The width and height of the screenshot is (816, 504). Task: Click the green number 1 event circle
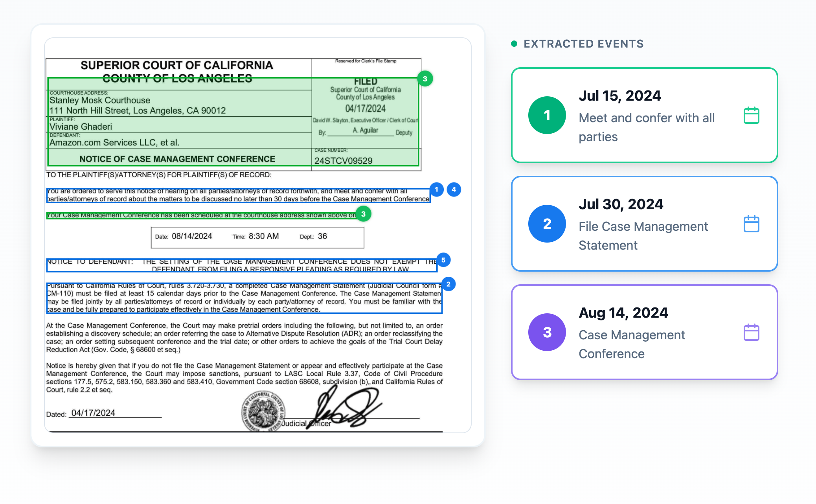pos(547,116)
